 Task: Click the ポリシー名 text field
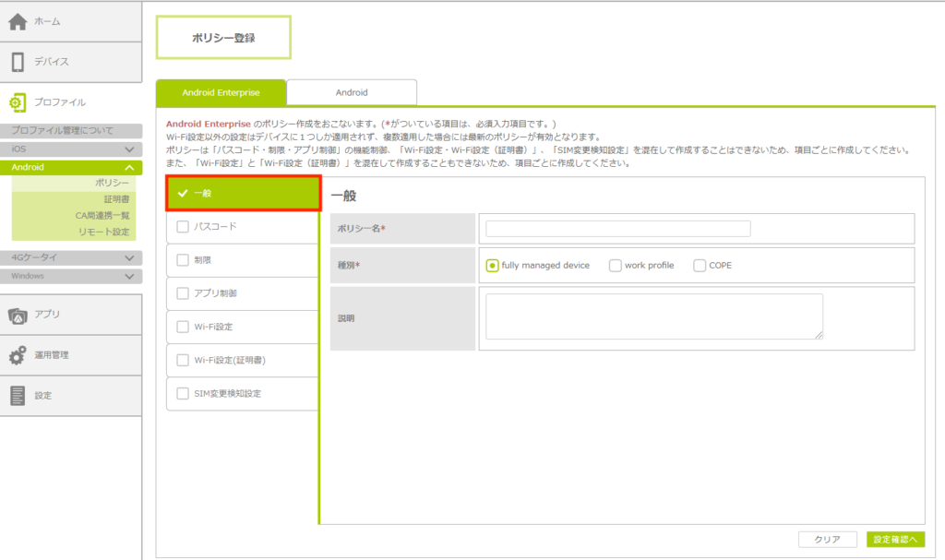(x=617, y=229)
